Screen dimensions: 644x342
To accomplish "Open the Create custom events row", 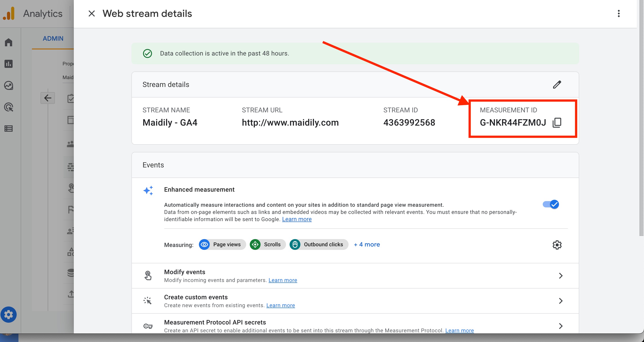I will (x=355, y=301).
